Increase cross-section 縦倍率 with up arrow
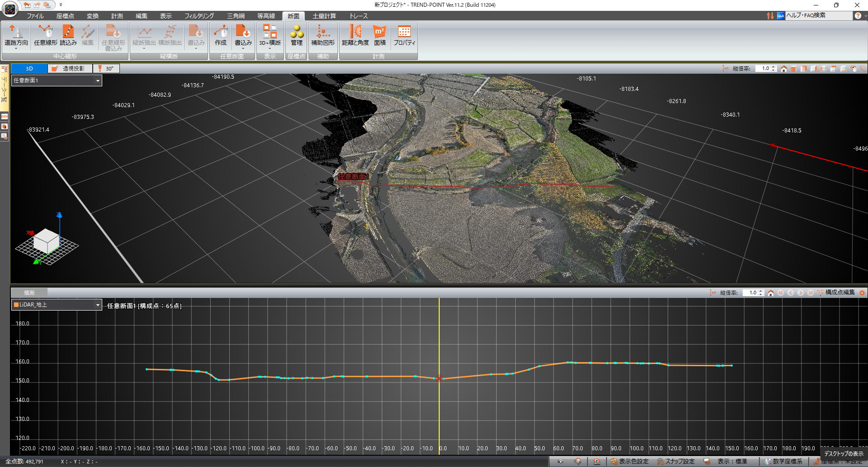 (x=761, y=291)
